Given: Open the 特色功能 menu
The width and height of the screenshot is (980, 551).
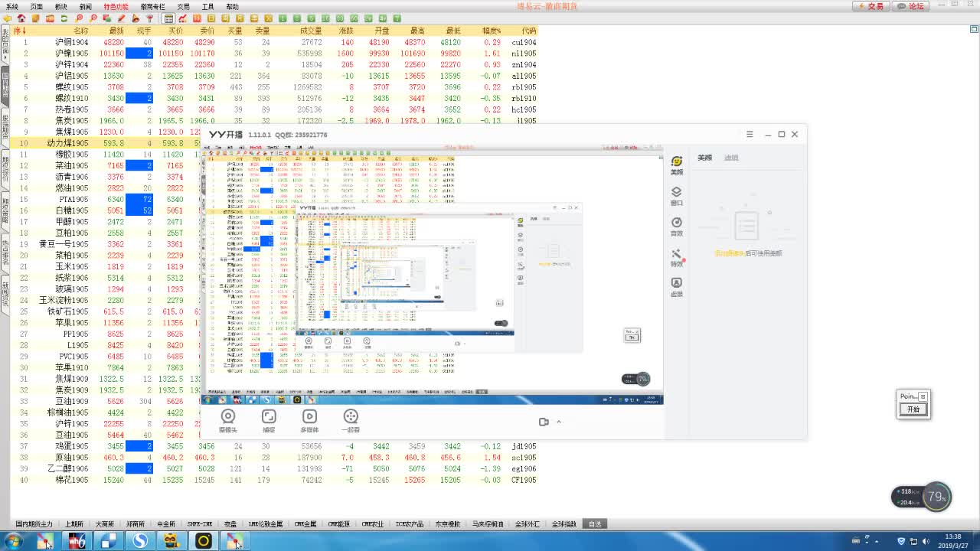Looking at the screenshot, I should click(116, 7).
